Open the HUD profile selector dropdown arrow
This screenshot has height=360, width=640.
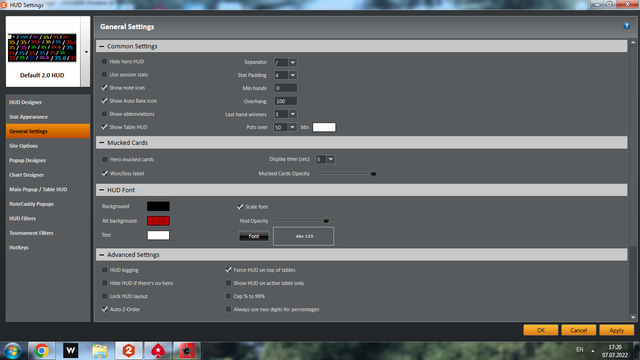point(86,52)
